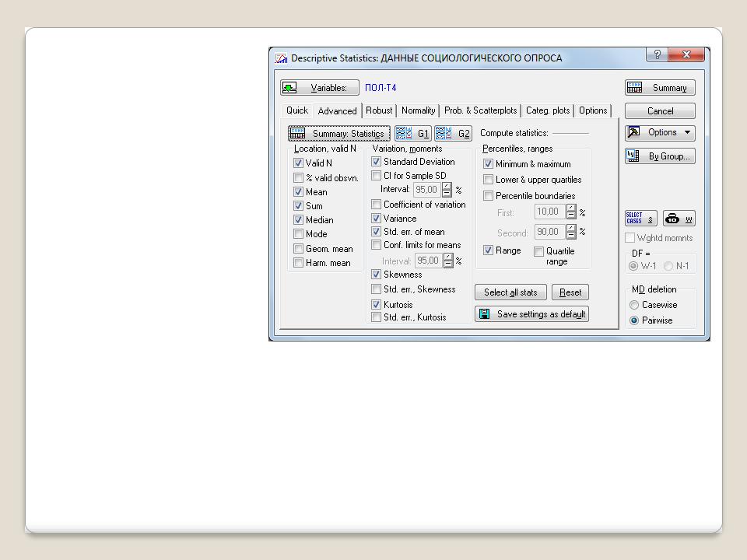The height and width of the screenshot is (560, 747).
Task: Click selected variable name ПОЛ-Т4
Action: [x=381, y=88]
